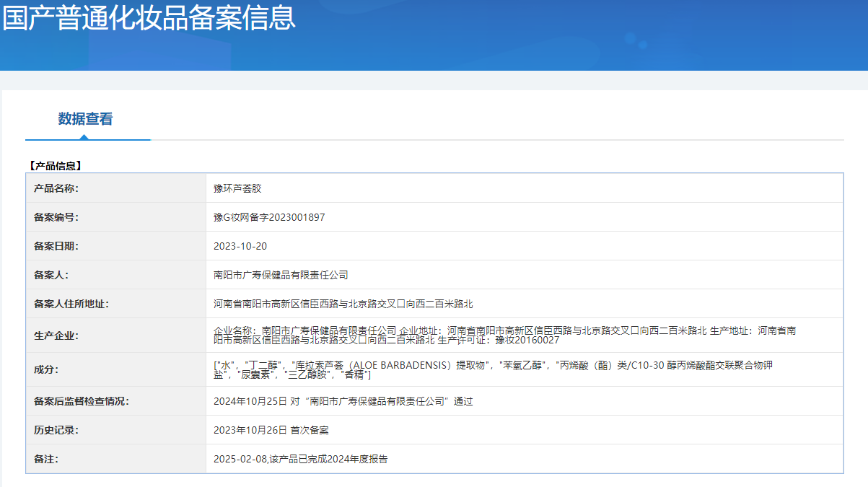Image resolution: width=868 pixels, height=487 pixels.
Task: Click the 2024年10月25日 inspection result text
Action: (x=343, y=401)
